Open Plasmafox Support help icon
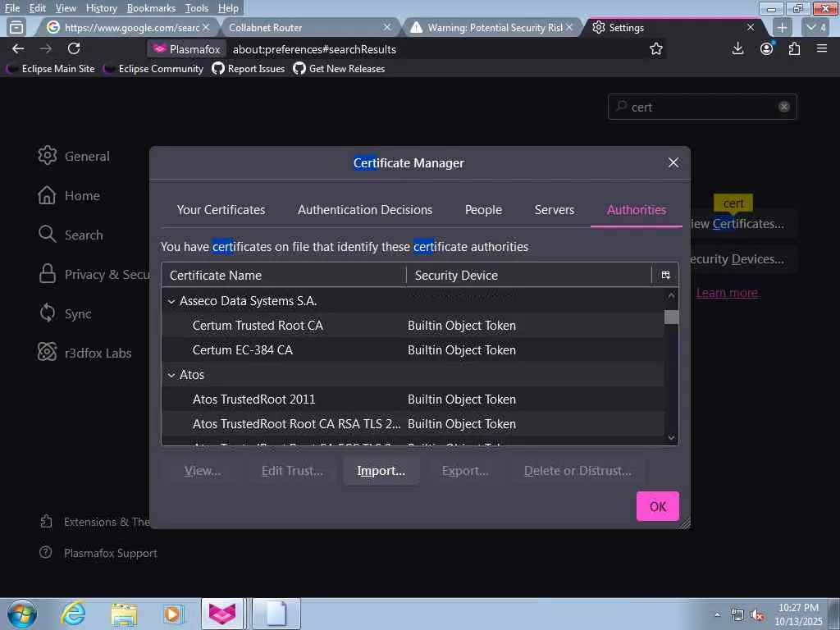840x630 pixels. pos(46,552)
